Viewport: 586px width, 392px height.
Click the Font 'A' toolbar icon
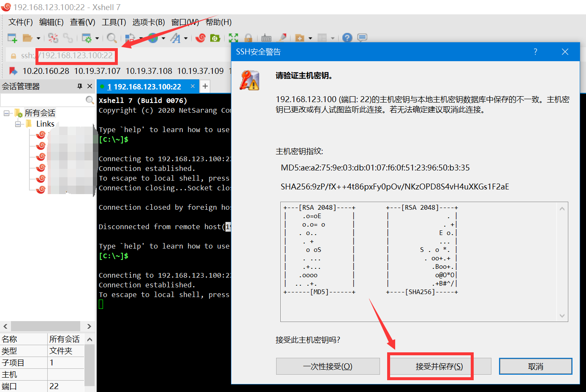point(175,38)
